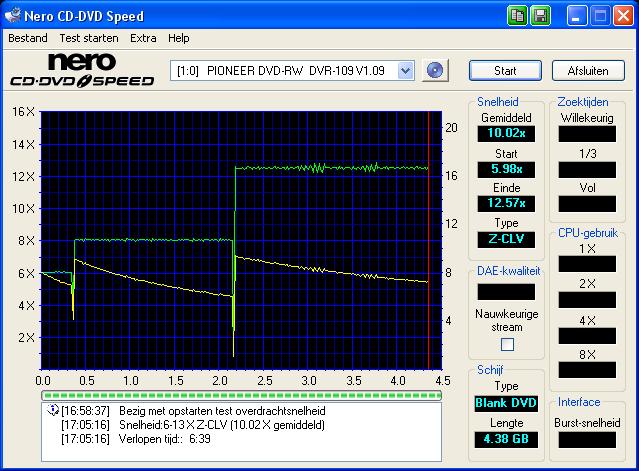Minimize the Nero CD-DVD Speed window
The image size is (639, 471).
pyautogui.click(x=577, y=16)
